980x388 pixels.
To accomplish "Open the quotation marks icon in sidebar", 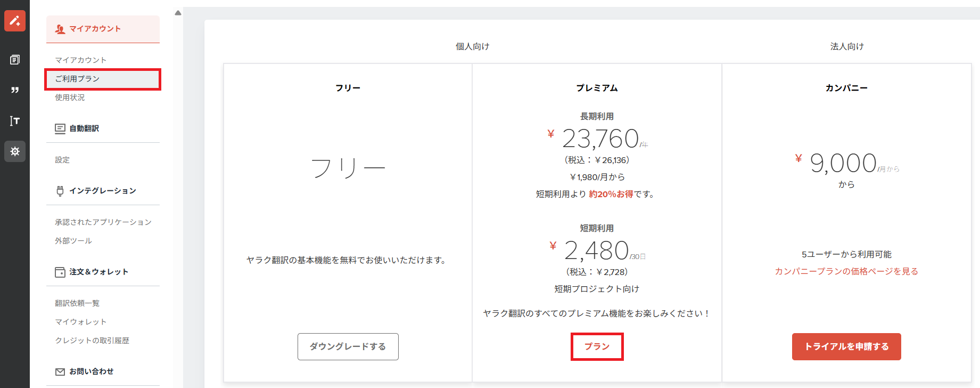I will click(x=15, y=90).
